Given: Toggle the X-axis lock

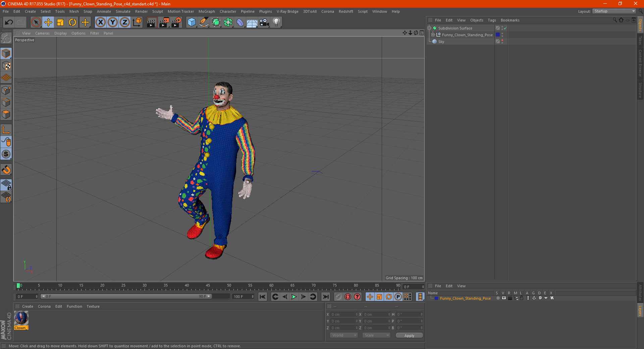Looking at the screenshot, I should click(100, 22).
